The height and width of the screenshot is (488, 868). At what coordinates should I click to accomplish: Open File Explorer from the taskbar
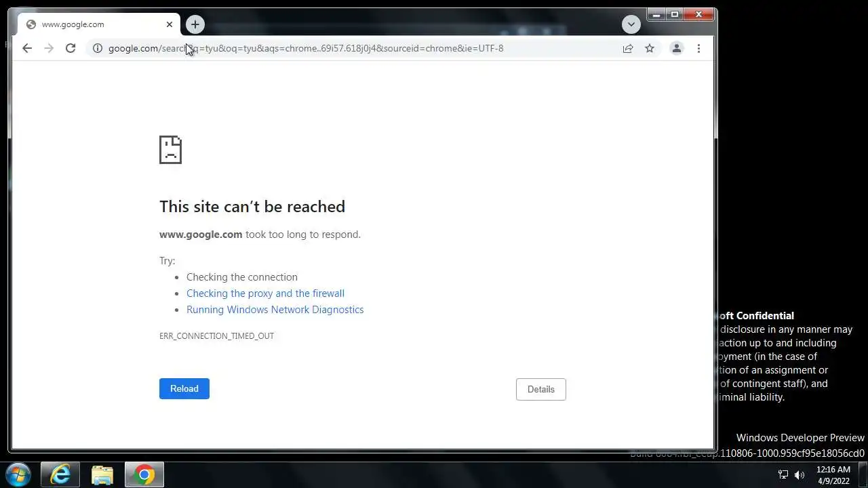click(x=102, y=474)
